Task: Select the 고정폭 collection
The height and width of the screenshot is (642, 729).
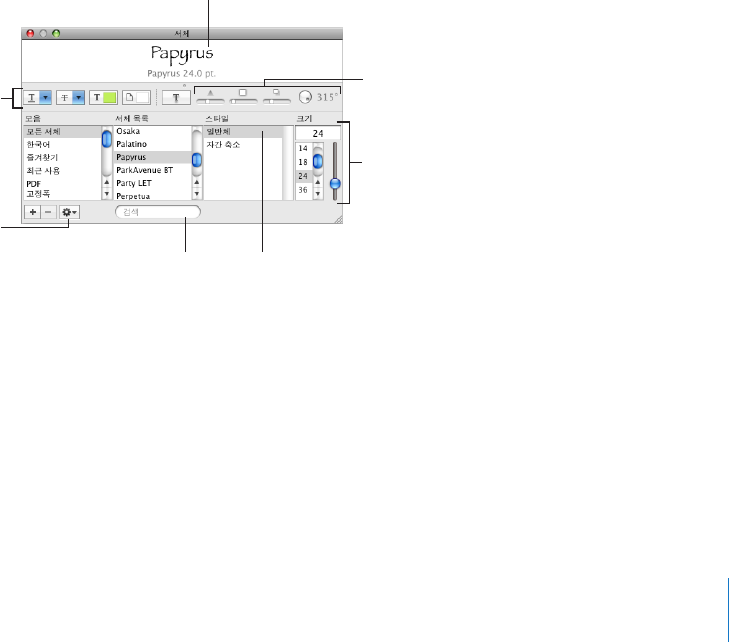Action: pyautogui.click(x=62, y=194)
